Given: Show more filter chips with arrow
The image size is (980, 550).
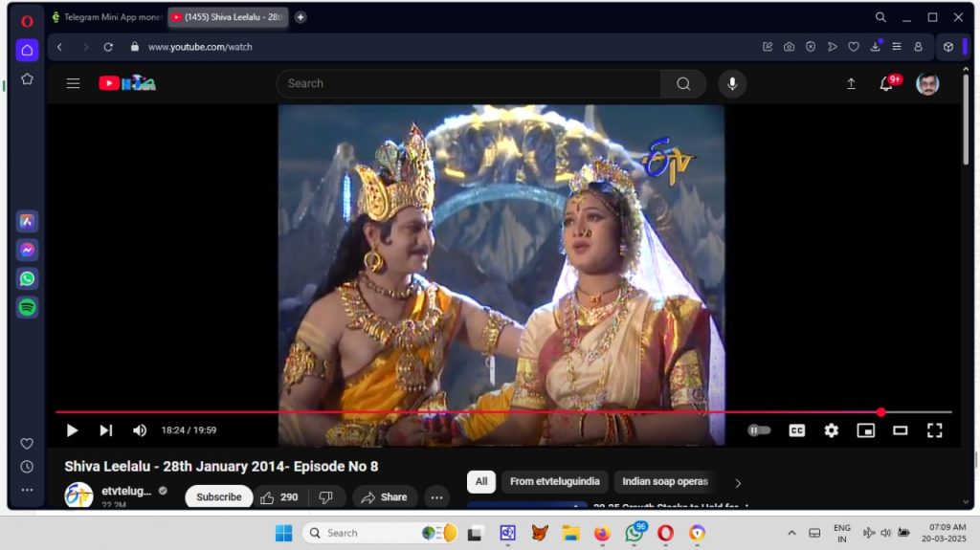Looking at the screenshot, I should click(x=738, y=482).
